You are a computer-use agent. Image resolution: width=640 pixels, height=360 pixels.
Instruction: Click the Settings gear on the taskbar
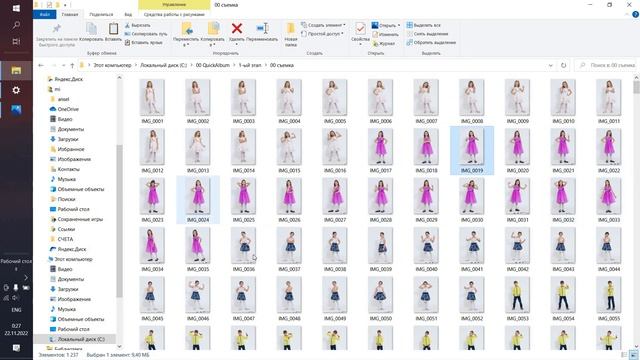tap(16, 90)
